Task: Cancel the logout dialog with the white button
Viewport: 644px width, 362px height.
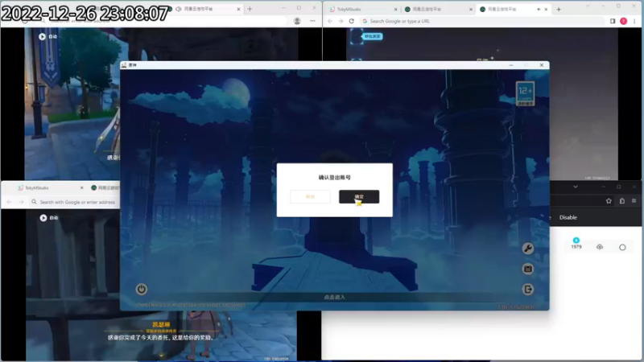Action: (x=310, y=196)
